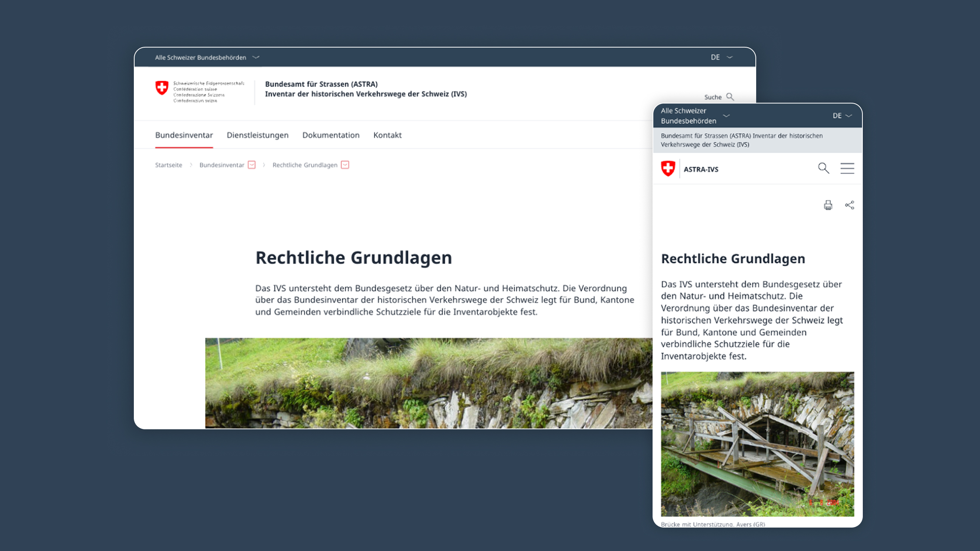Screen dimensions: 980x551
Task: Click the Swiss shield logo in mobile header
Action: click(668, 169)
